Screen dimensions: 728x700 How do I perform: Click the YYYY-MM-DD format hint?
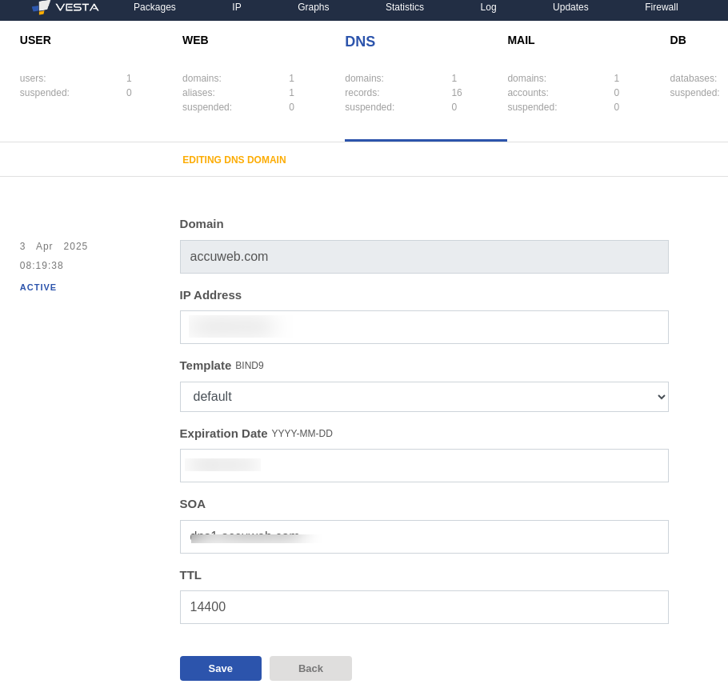[x=302, y=434]
